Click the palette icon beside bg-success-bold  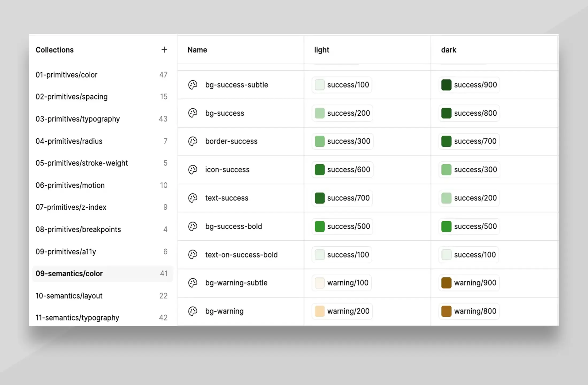[x=193, y=227]
